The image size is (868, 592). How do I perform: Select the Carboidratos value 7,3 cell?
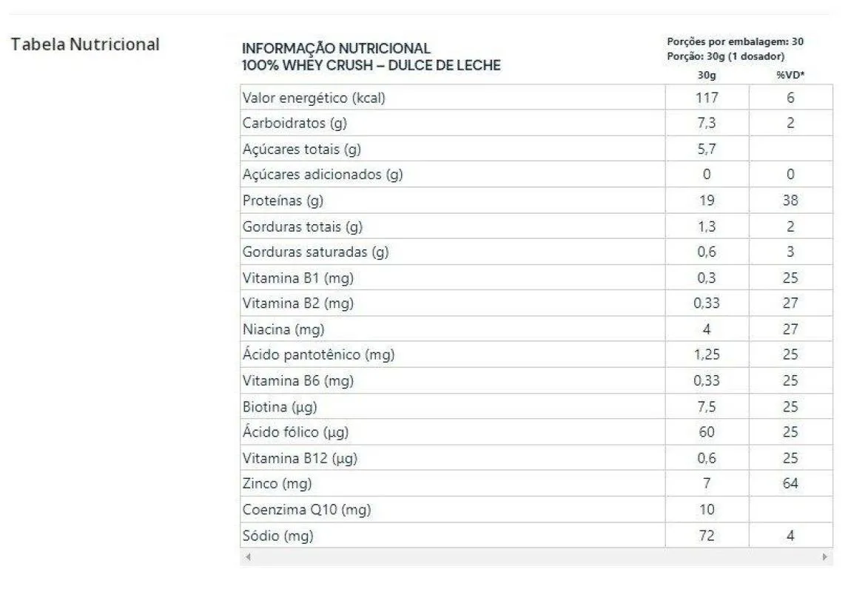707,123
